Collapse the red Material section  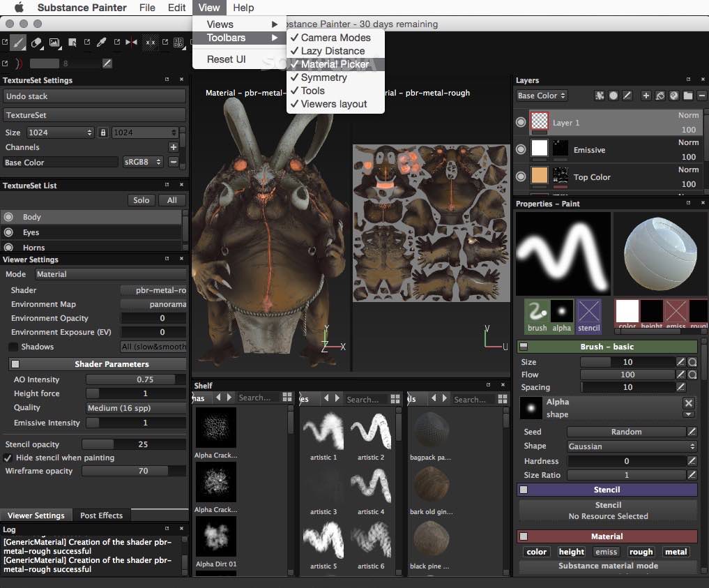click(524, 536)
